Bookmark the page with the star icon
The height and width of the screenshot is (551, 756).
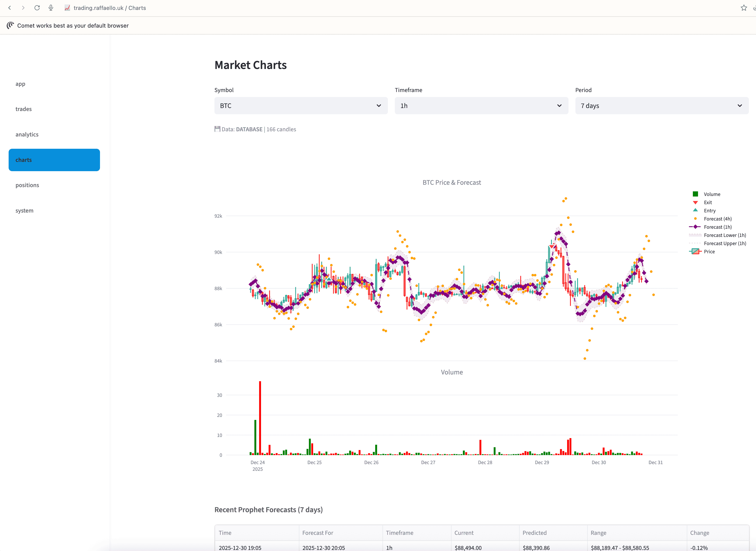744,8
